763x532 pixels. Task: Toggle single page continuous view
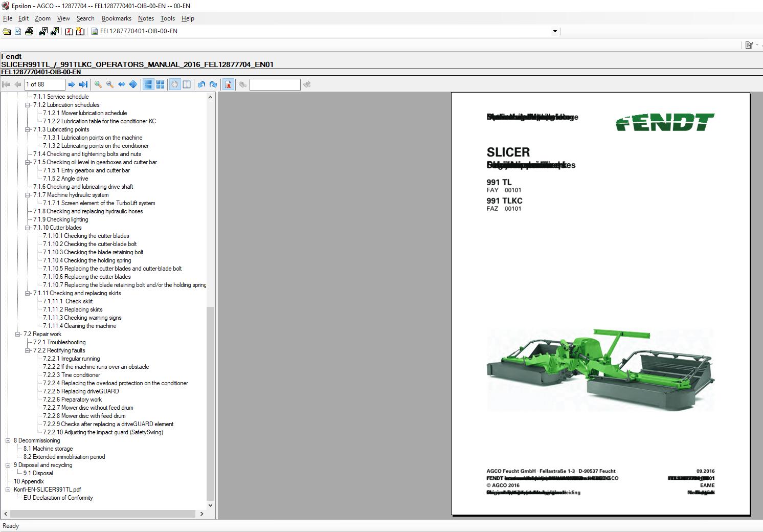[148, 84]
